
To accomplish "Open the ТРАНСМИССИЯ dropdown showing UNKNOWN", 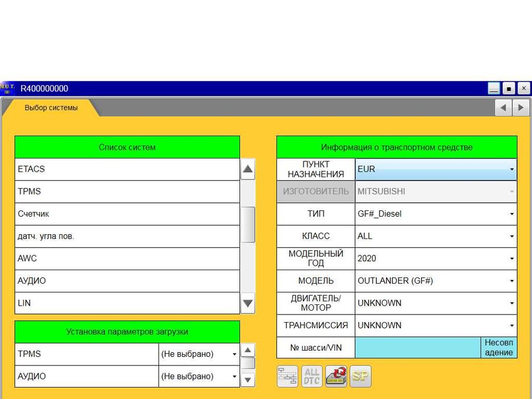I will (436, 325).
